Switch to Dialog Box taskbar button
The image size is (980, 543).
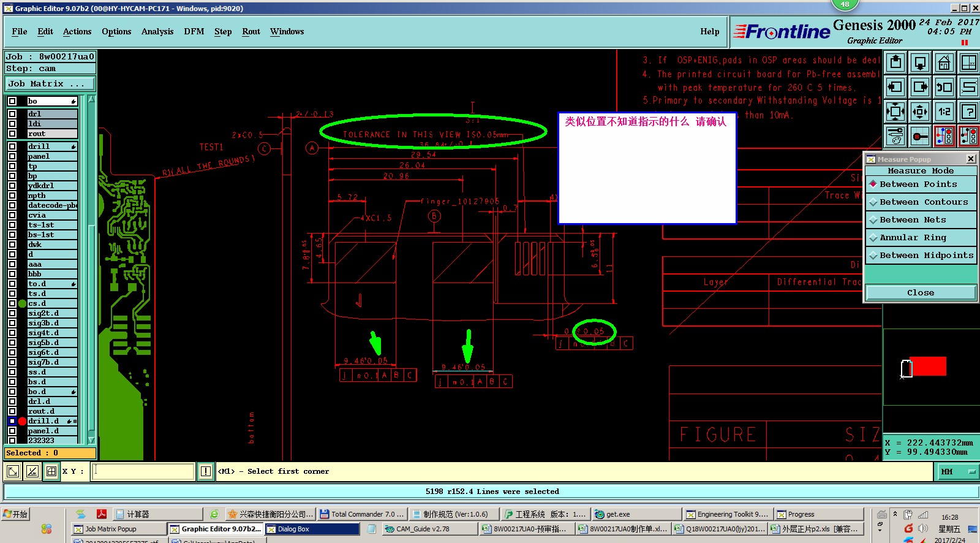[x=312, y=529]
